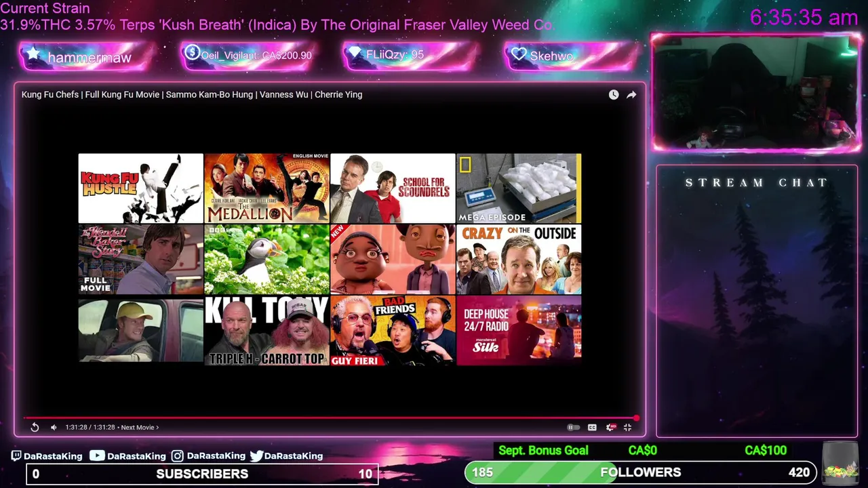Click the Instagram icon beside DaRastaKing
The image size is (868, 488).
tap(177, 456)
